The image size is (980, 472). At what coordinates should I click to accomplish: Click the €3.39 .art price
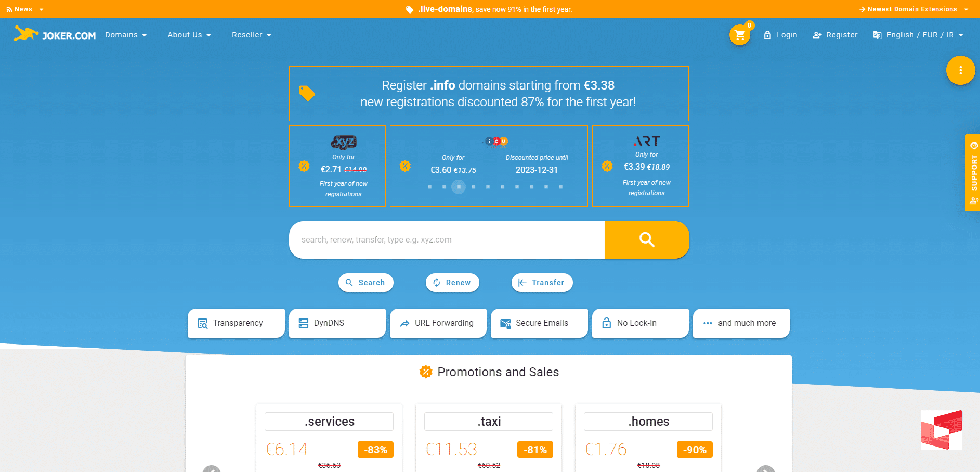(x=634, y=167)
